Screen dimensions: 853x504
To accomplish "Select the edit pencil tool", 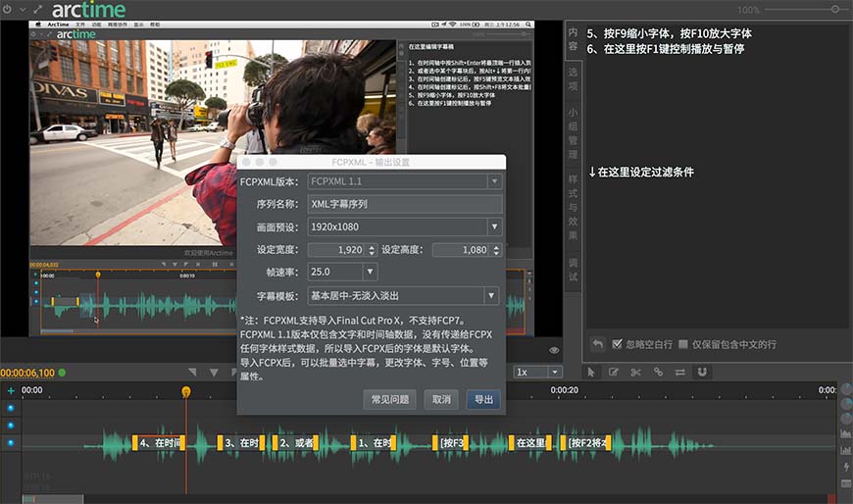I will point(614,373).
